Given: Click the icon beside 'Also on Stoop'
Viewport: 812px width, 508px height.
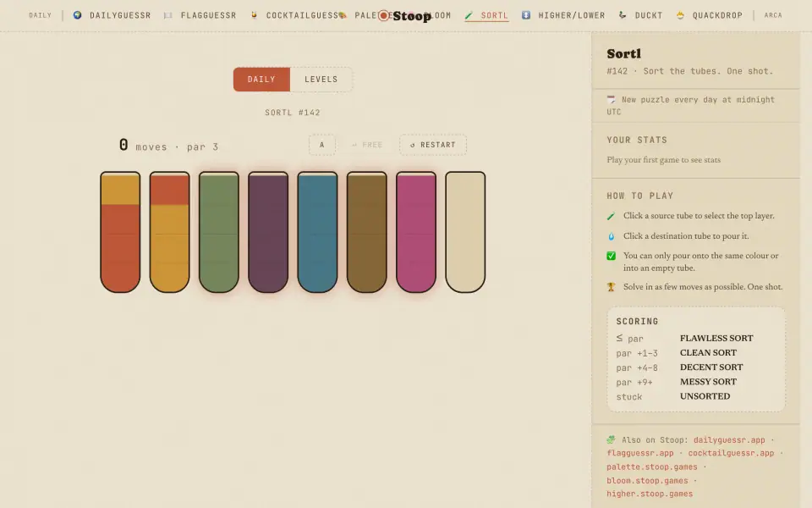Looking at the screenshot, I should [611, 439].
